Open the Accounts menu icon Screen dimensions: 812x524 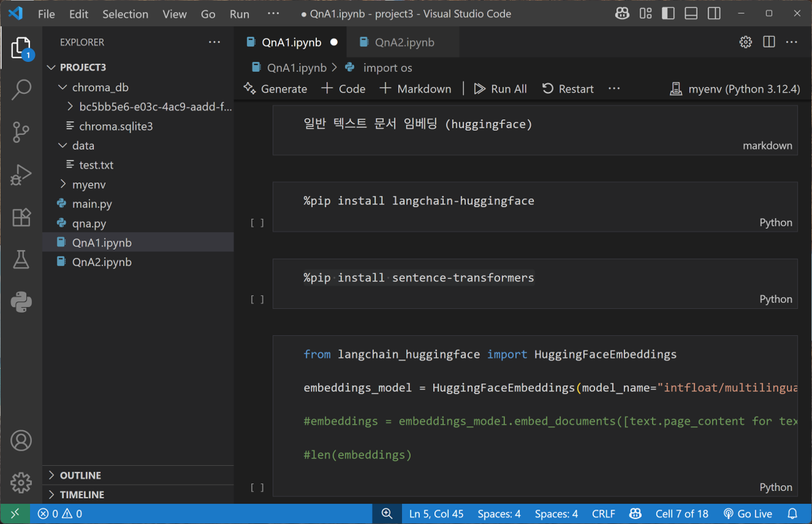tap(21, 441)
